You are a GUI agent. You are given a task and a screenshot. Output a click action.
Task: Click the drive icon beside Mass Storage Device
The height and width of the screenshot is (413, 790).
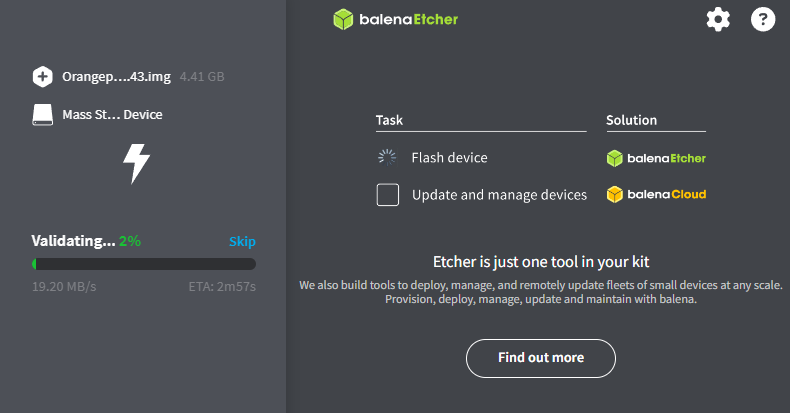(42, 114)
